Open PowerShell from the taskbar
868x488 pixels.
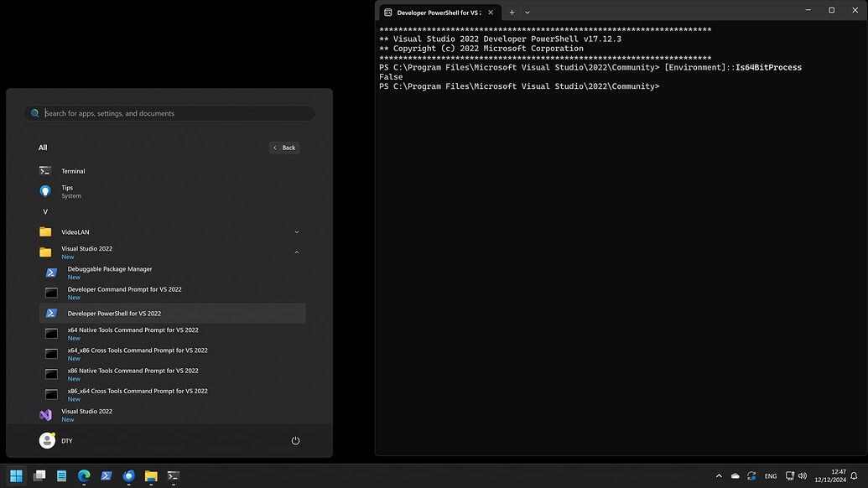point(107,475)
